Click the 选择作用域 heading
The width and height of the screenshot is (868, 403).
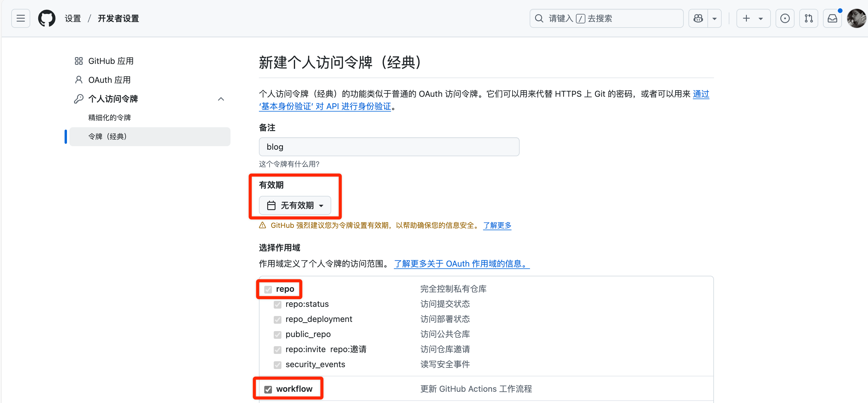(x=279, y=248)
